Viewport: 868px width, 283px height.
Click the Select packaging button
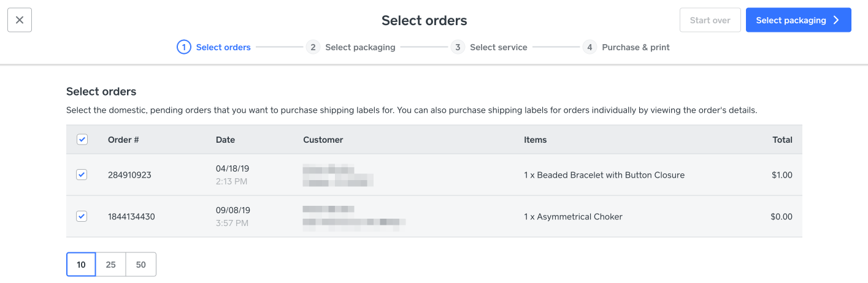point(798,20)
